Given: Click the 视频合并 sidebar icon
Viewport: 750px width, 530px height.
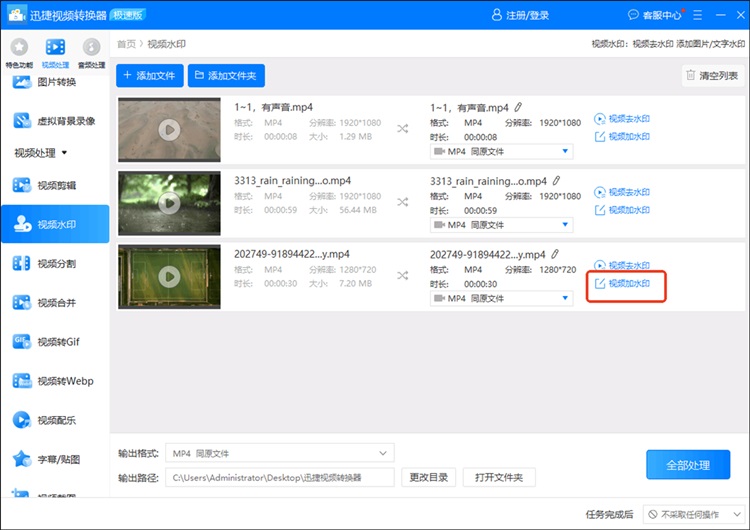Looking at the screenshot, I should coord(22,302).
